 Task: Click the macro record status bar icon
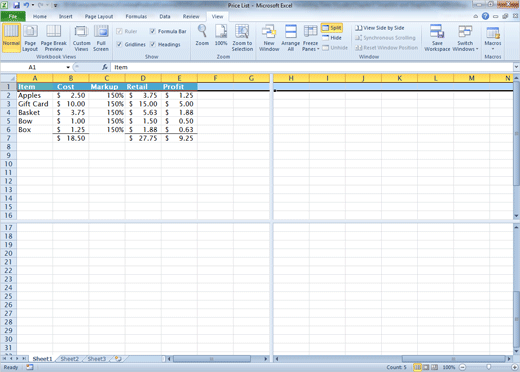tap(30, 367)
